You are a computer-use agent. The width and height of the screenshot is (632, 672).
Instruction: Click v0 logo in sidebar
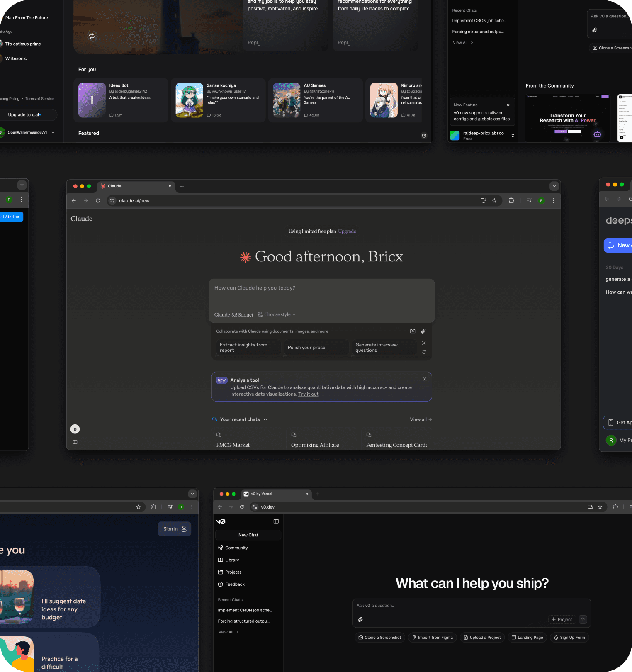[221, 521]
